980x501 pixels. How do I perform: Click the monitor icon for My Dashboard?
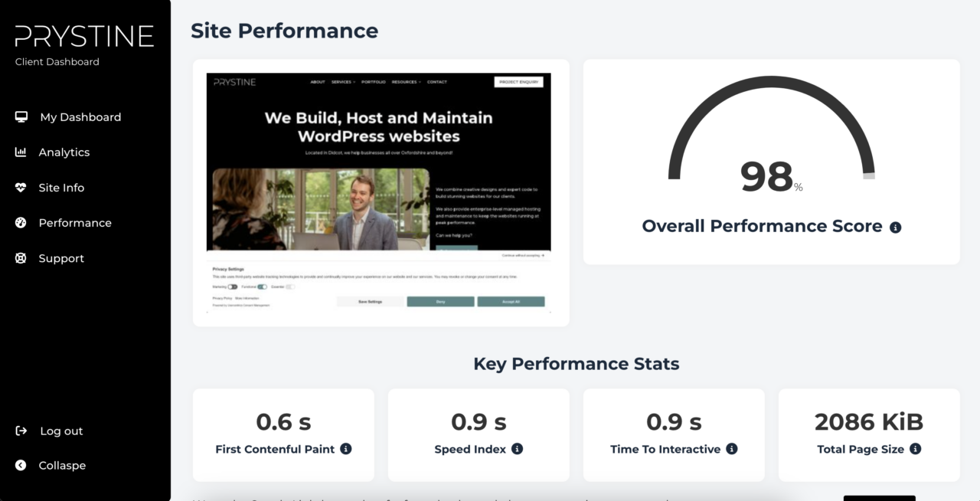pos(21,116)
